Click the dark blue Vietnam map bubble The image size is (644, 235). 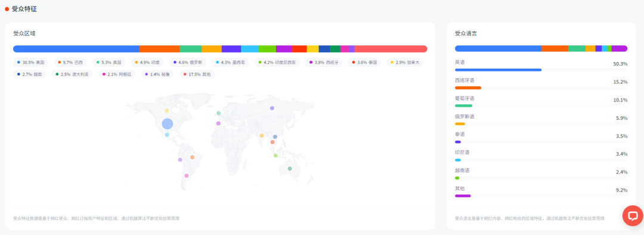point(275,137)
